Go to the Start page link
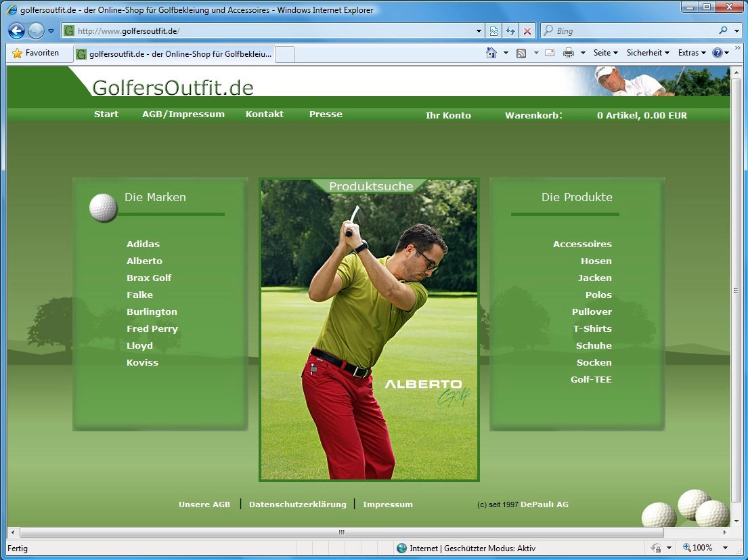 pos(106,114)
